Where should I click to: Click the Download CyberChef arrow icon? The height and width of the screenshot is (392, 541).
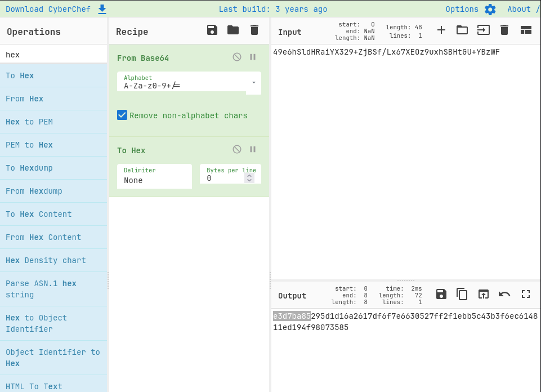(102, 10)
